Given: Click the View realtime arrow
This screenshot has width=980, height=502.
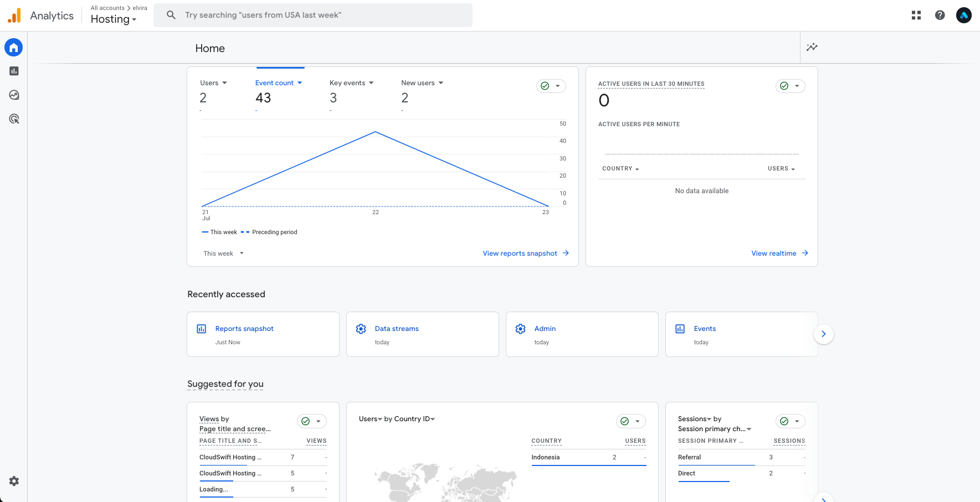Looking at the screenshot, I should (x=805, y=253).
